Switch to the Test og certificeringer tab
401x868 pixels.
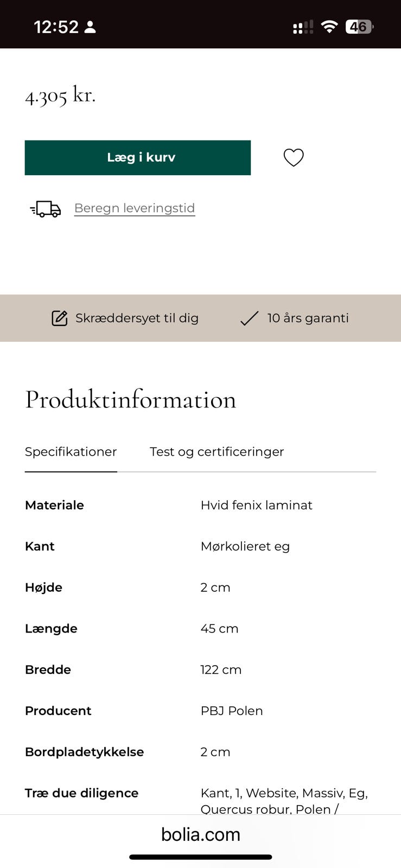pyautogui.click(x=217, y=451)
